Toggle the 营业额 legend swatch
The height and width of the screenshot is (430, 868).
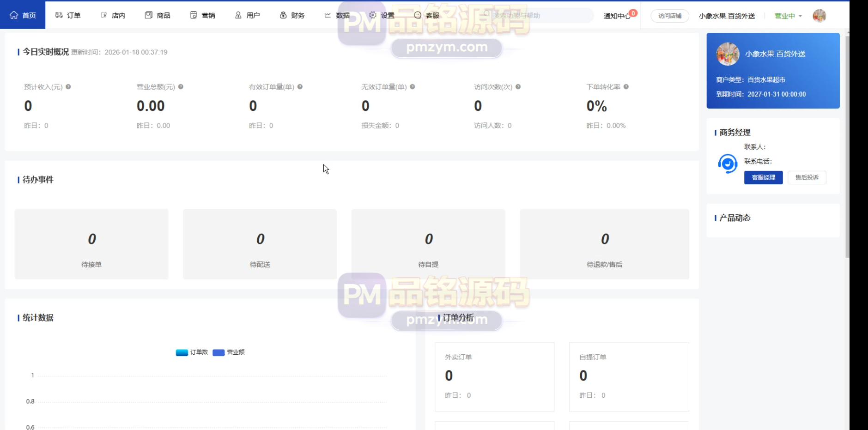(x=219, y=352)
